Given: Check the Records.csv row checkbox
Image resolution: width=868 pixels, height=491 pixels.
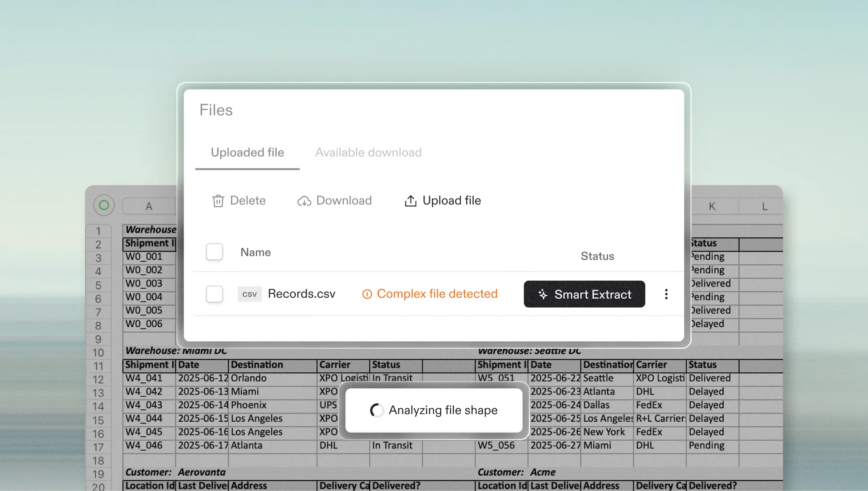Looking at the screenshot, I should 214,294.
